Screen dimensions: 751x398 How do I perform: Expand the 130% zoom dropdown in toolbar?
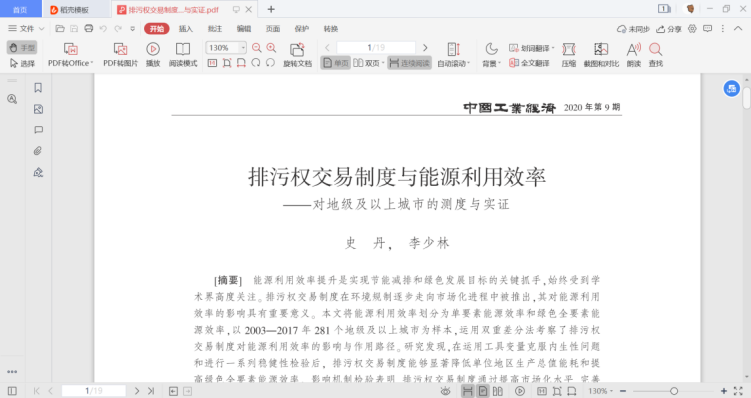tap(243, 47)
